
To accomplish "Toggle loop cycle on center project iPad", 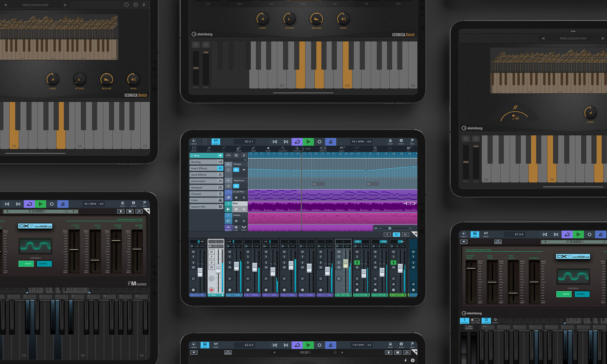I will (297, 142).
